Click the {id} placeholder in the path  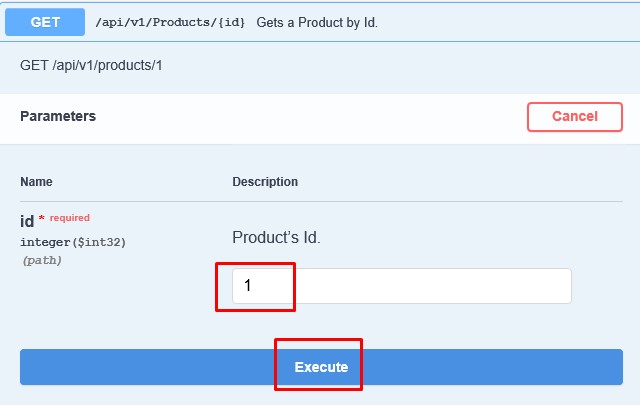[x=231, y=22]
